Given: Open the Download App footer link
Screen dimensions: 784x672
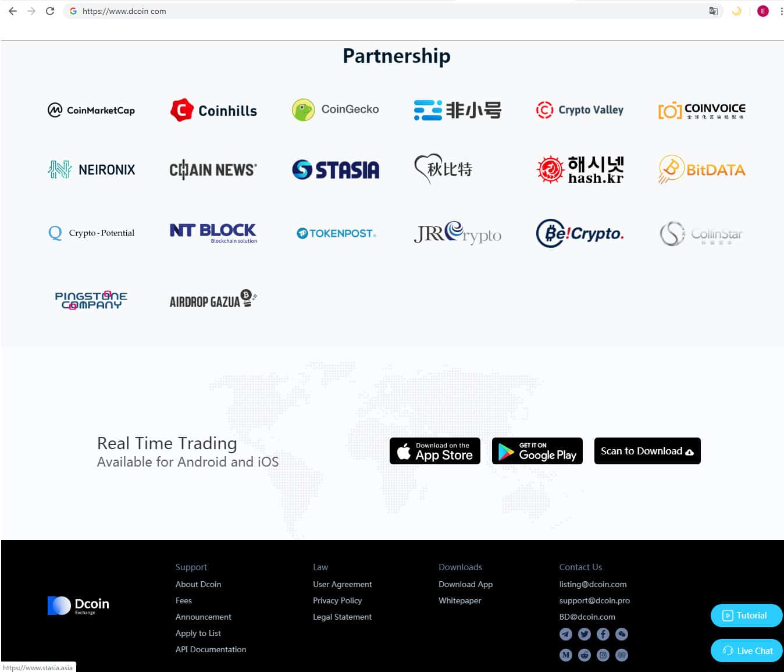Looking at the screenshot, I should [x=466, y=584].
